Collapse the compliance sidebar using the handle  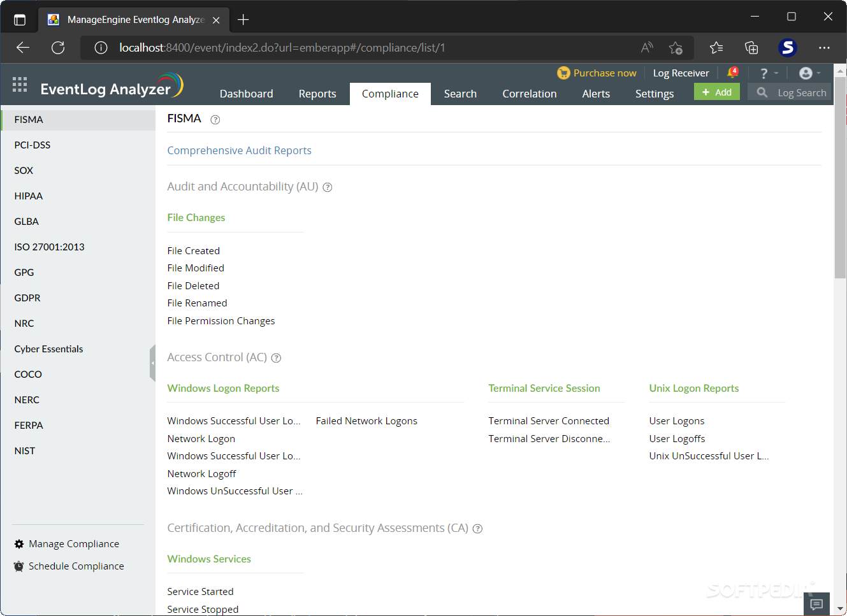(153, 363)
